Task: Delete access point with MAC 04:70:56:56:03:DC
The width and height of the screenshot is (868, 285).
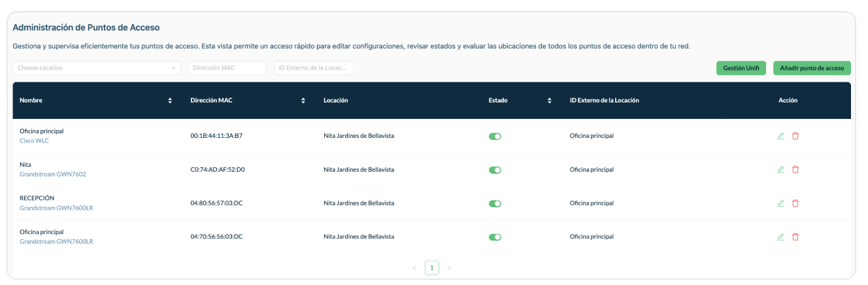Action: tap(795, 237)
